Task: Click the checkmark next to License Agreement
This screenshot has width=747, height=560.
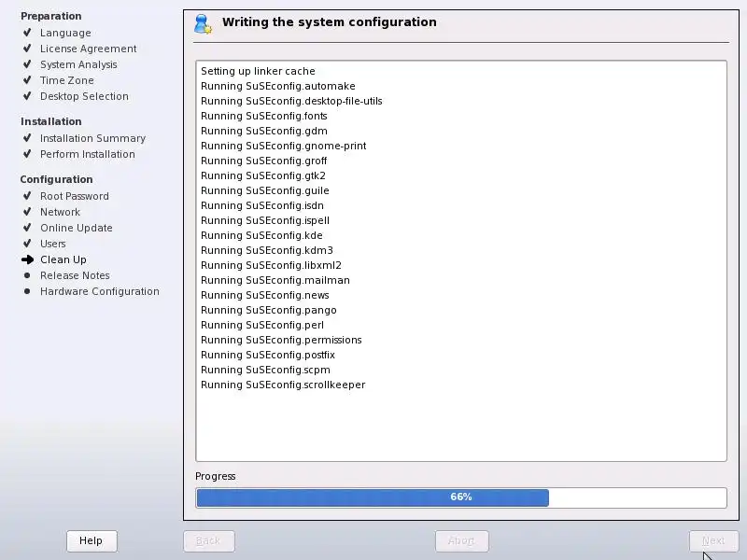Action: tap(27, 49)
